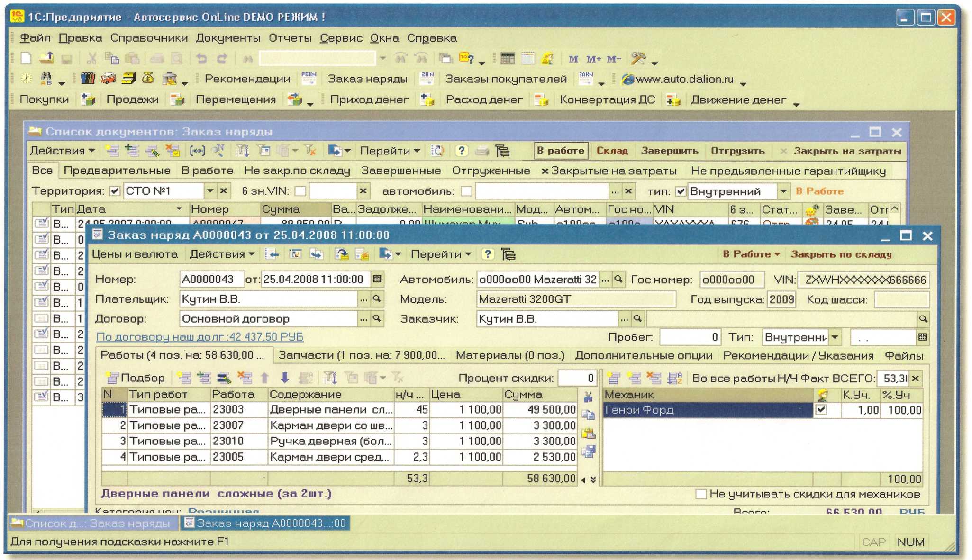
Task: Click the Подбор selection icon in works tab
Action: pos(112,378)
